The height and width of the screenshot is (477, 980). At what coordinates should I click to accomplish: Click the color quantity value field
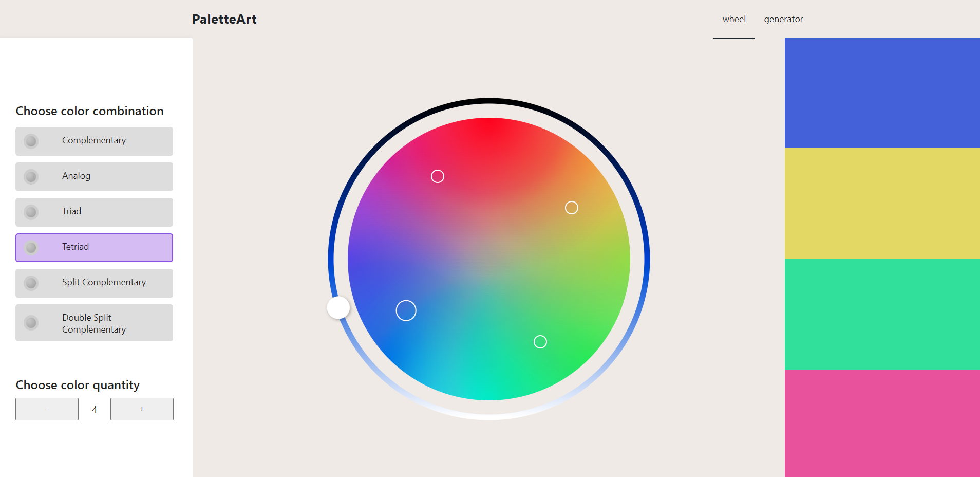[x=94, y=409]
